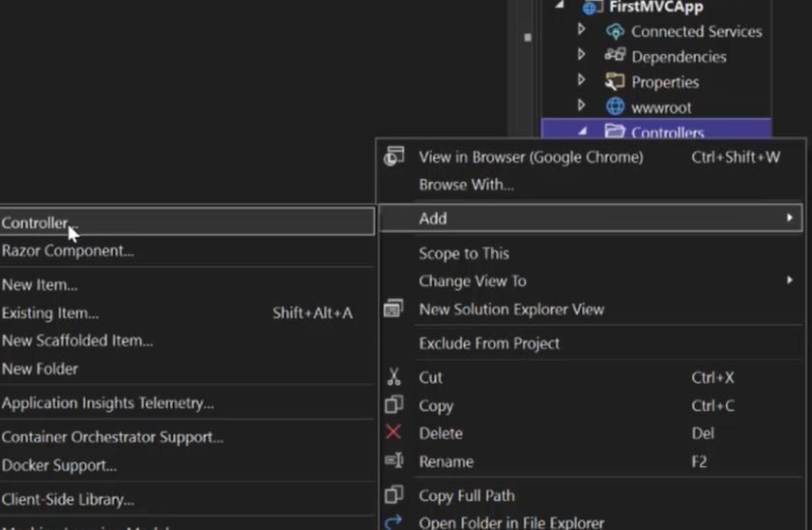
Task: Click the Copy icon in context menu
Action: [393, 405]
